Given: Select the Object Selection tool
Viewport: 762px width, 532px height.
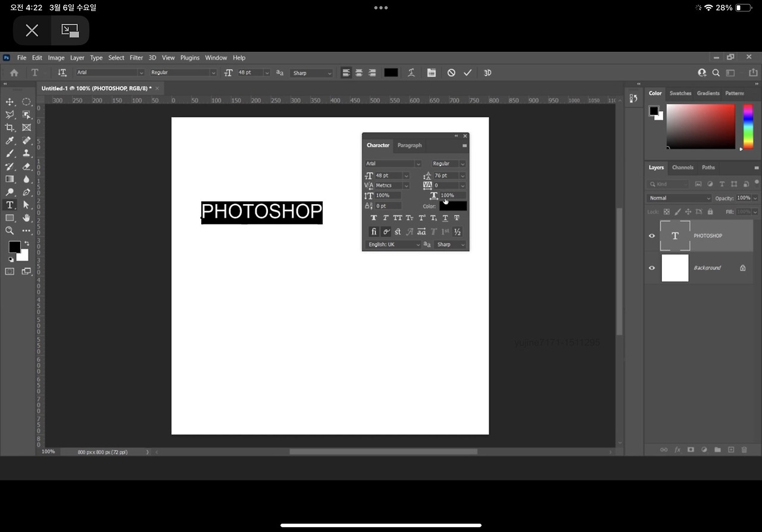Looking at the screenshot, I should 26,115.
